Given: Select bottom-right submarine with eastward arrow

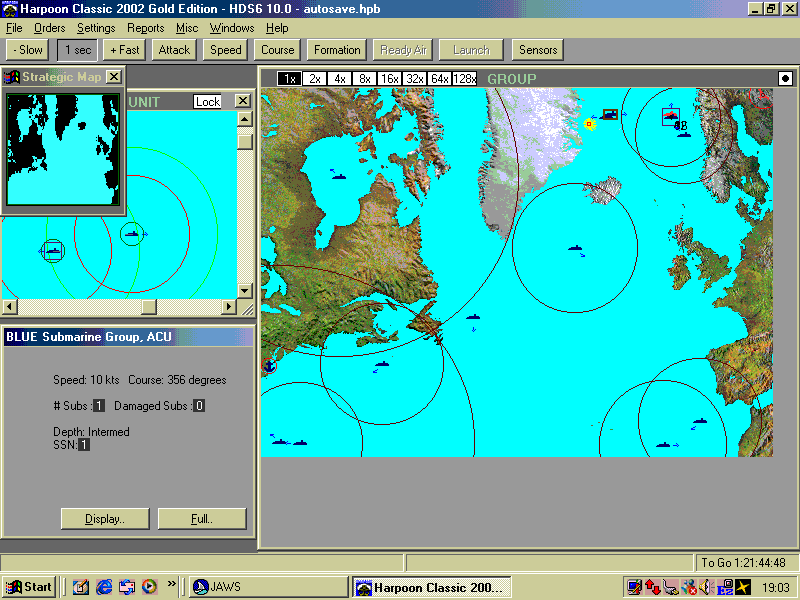Looking at the screenshot, I should pyautogui.click(x=663, y=445).
